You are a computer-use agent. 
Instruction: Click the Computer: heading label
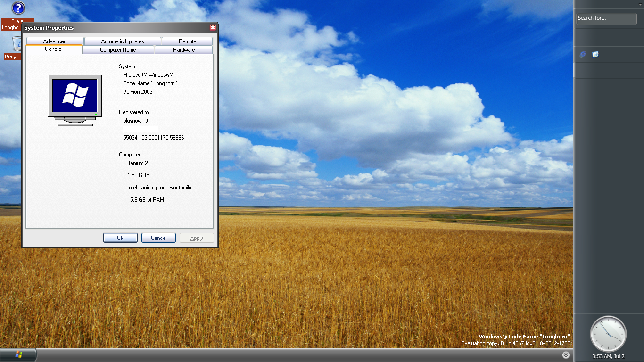(x=130, y=155)
